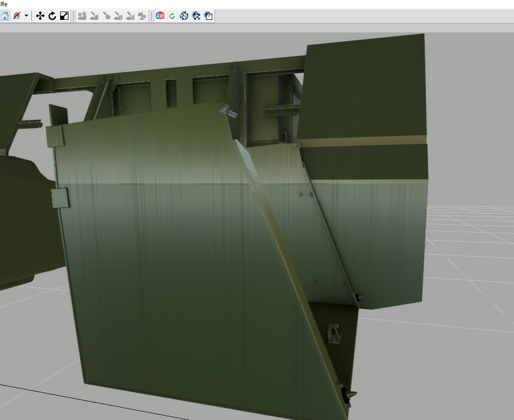Click the last blue icon in the toolbar
The image size is (514, 420).
[x=208, y=16]
